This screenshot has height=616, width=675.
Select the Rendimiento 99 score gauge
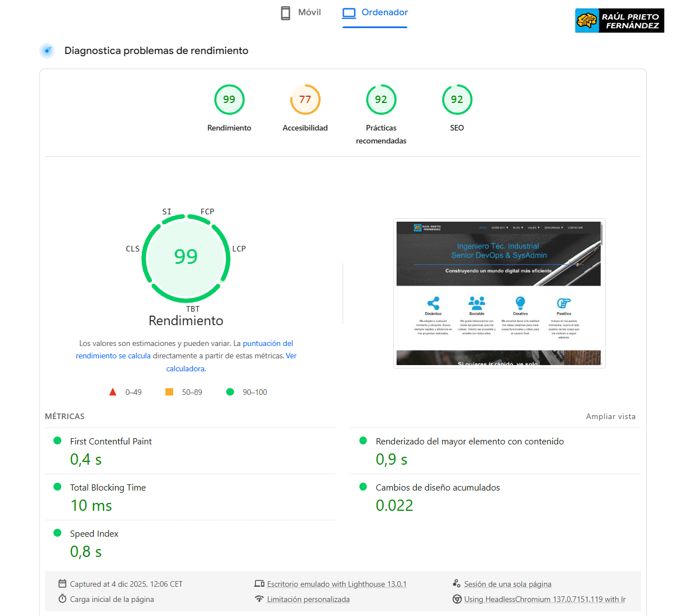coord(229,100)
